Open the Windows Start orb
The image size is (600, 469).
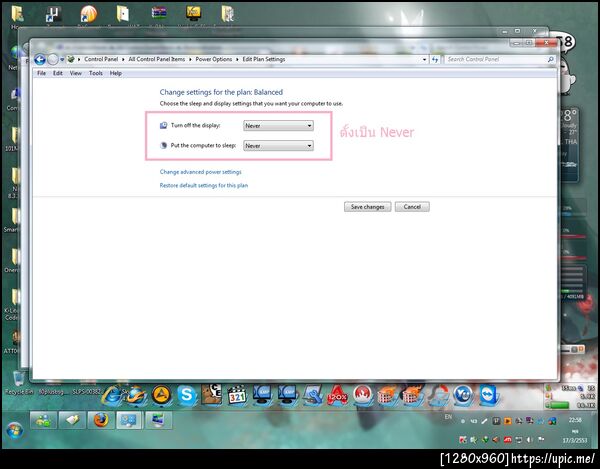(15, 430)
